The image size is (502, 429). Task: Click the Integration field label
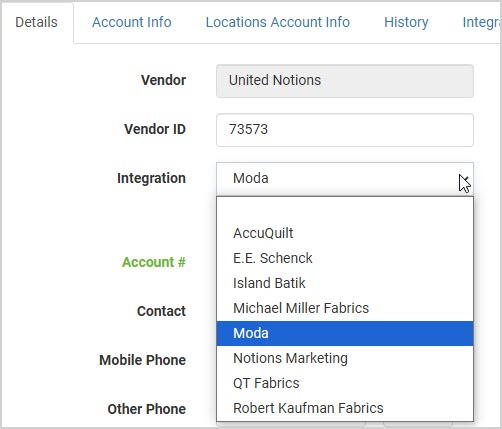151,178
